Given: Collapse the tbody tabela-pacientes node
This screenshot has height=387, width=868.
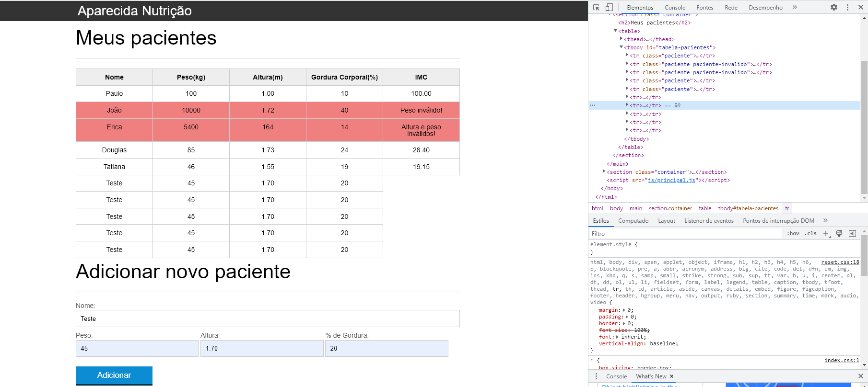Looking at the screenshot, I should coord(622,47).
